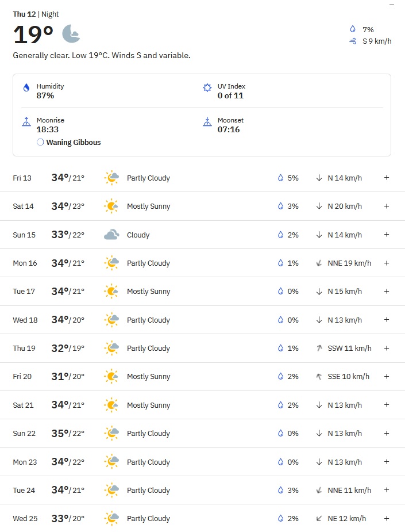
Task: Click Wed 18 partly cloudy weather icon
Action: pos(111,320)
